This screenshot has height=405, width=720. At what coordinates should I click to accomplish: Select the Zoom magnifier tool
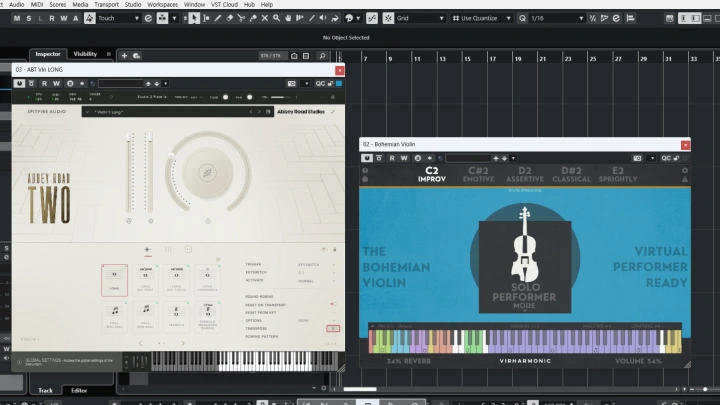[276, 18]
